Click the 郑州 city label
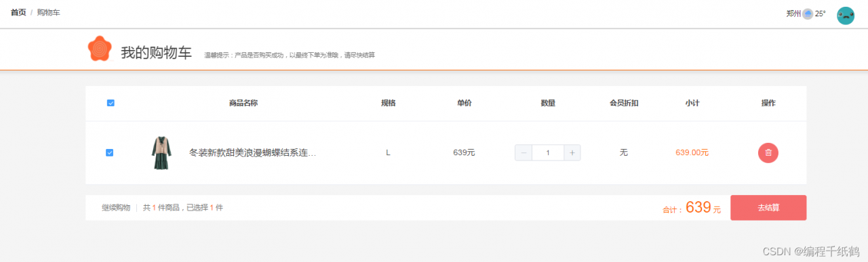Image resolution: width=868 pixels, height=262 pixels. [x=793, y=14]
